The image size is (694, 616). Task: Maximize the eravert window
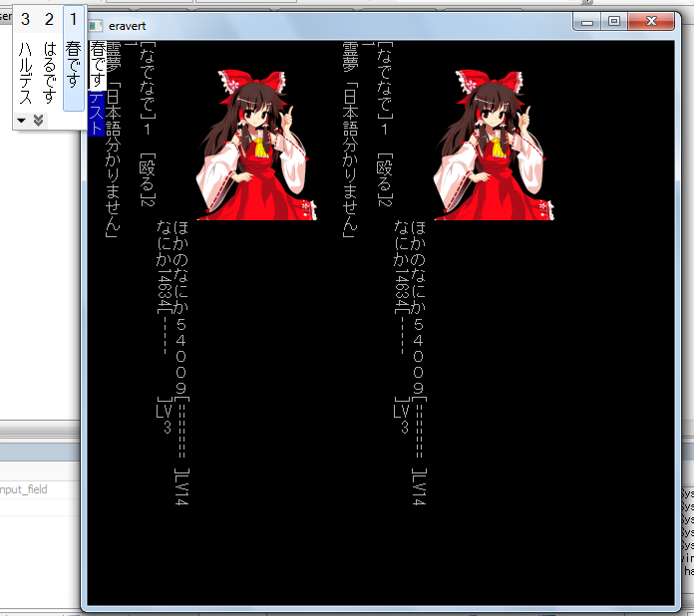614,21
